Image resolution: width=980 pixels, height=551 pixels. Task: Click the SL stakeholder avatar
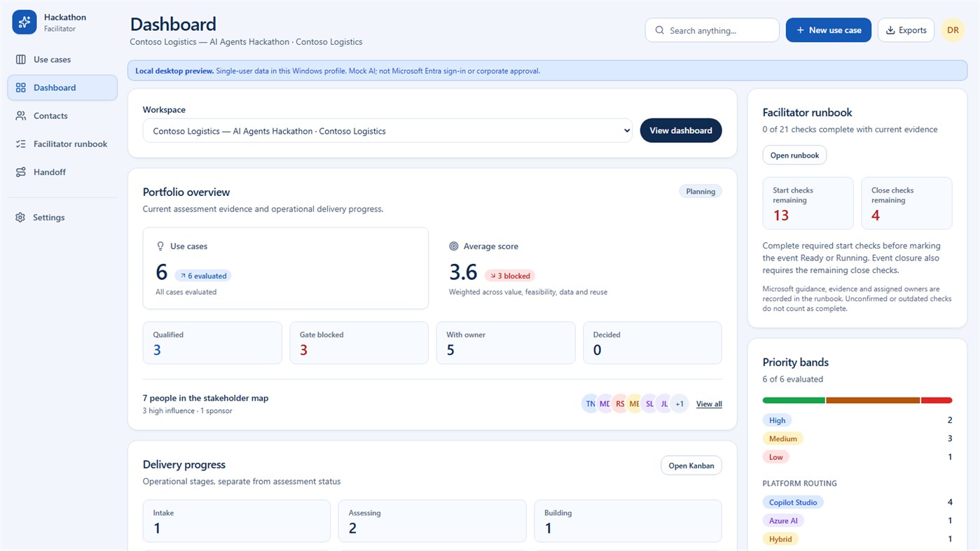tap(649, 403)
